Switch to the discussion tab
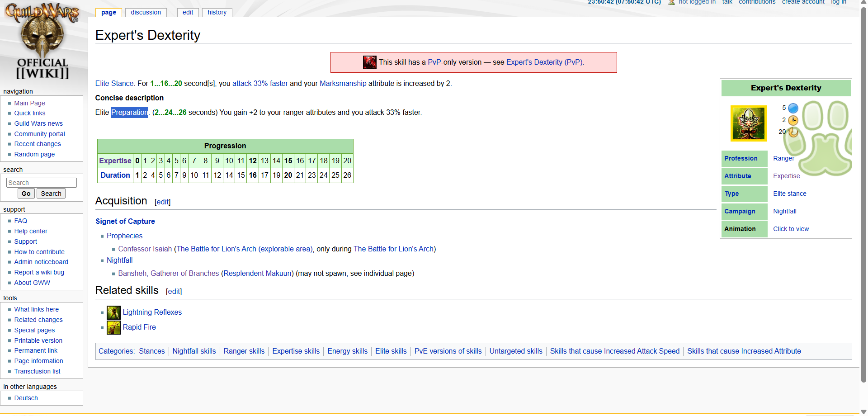 point(146,12)
